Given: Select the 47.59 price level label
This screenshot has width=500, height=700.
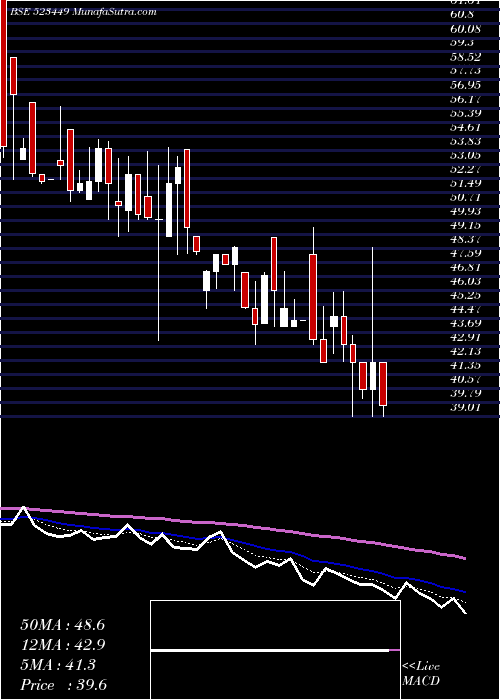Looking at the screenshot, I should (x=466, y=253).
